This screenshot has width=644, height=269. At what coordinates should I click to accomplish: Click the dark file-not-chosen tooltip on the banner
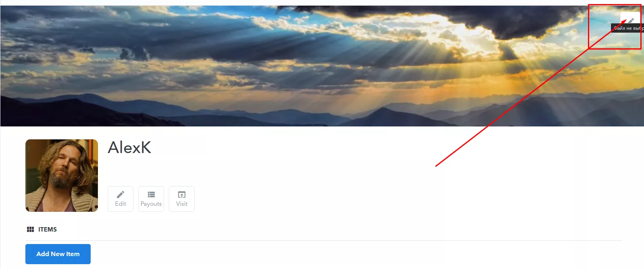627,28
